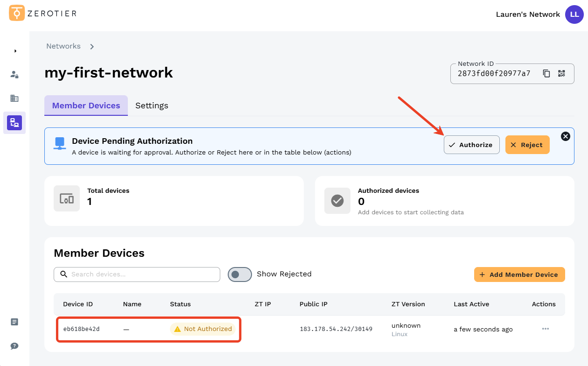
Task: Copy the Network ID using the copy icon
Action: 546,73
